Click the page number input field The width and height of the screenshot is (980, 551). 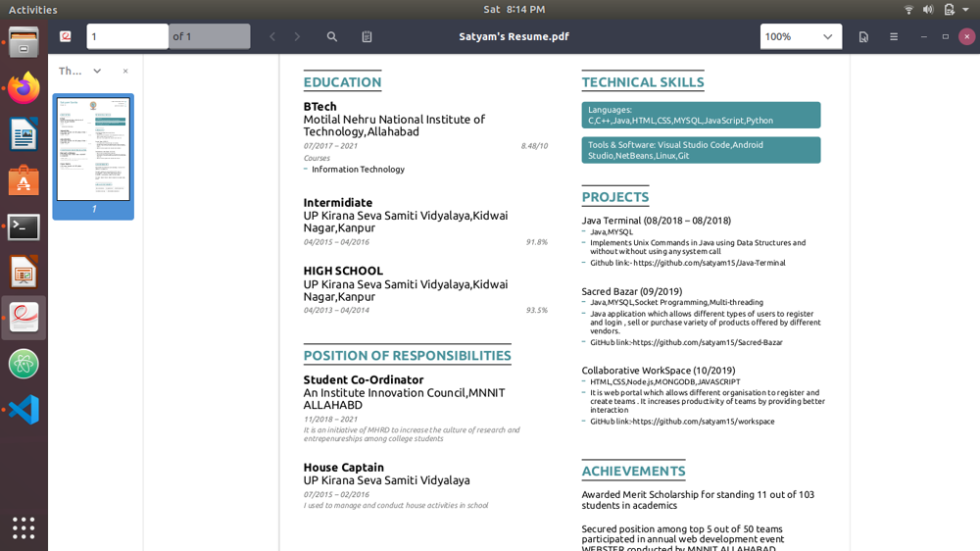coord(127,36)
